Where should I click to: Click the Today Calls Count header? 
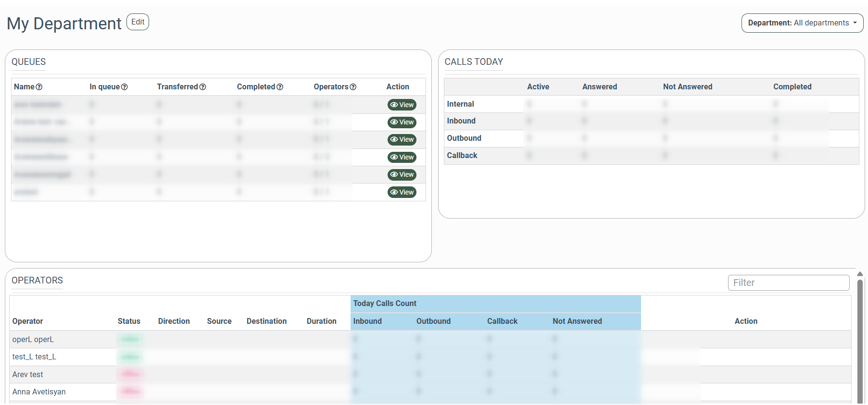click(385, 304)
